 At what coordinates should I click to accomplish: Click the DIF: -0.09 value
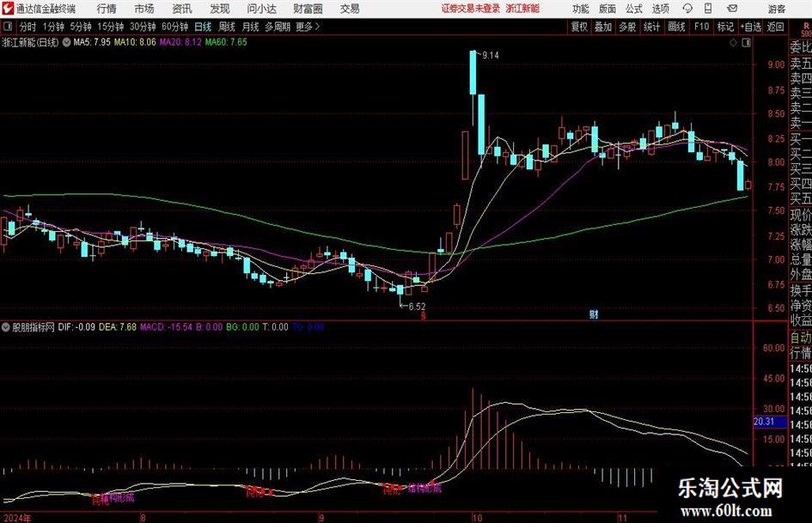click(x=76, y=327)
